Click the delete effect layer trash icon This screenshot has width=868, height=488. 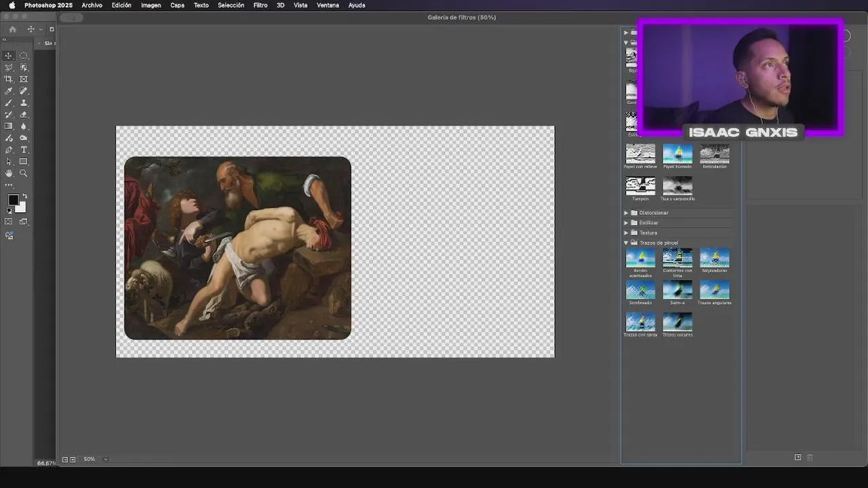[x=810, y=457]
